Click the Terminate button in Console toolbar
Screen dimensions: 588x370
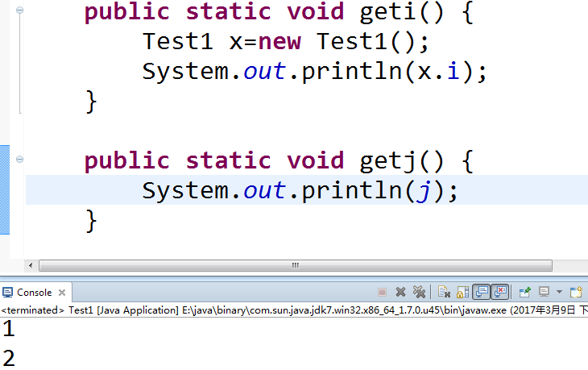tap(382, 292)
